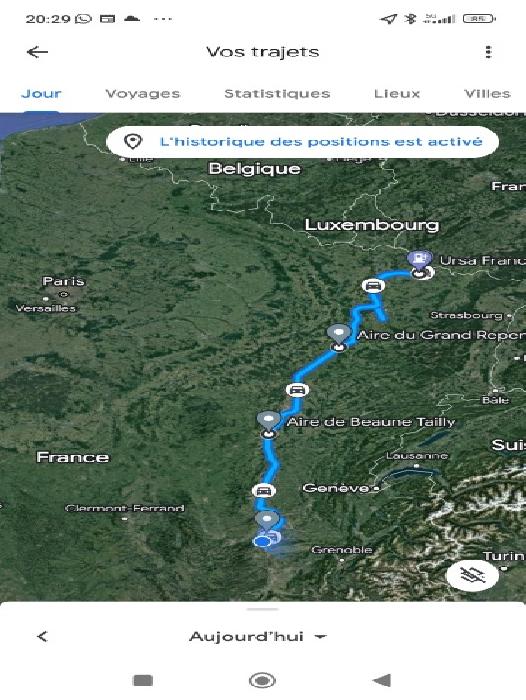Tap the car icon above Aire de Beaune Tailly

pyautogui.click(x=297, y=390)
